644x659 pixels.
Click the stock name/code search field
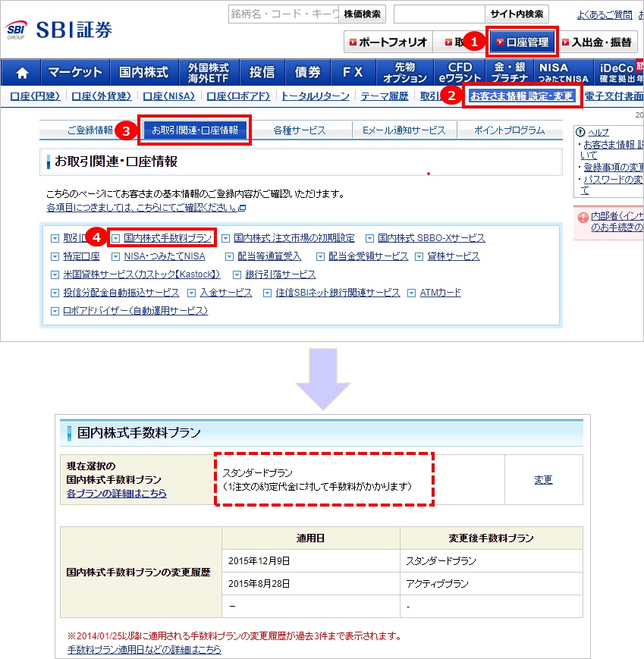(x=284, y=14)
